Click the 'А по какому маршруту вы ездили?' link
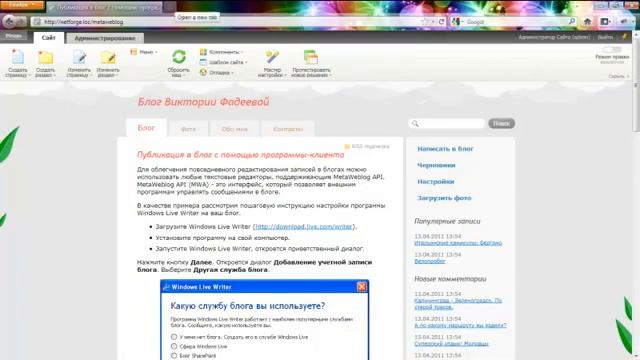 click(x=460, y=325)
